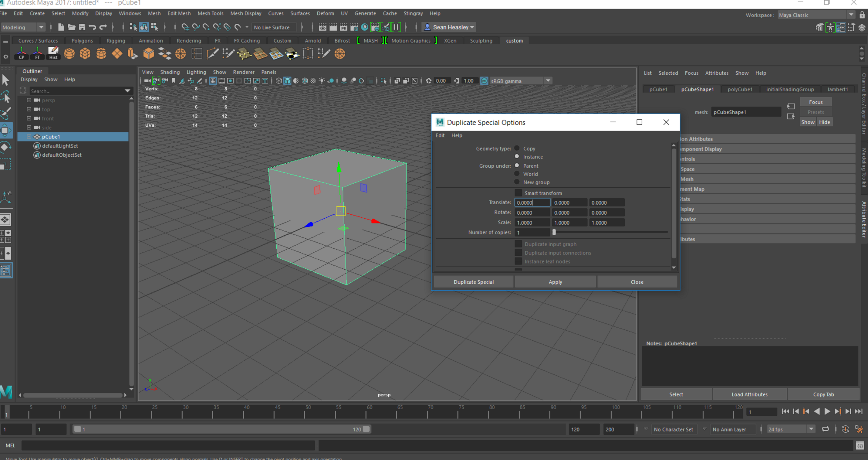This screenshot has width=868, height=460.
Task: Check the Duplicate input graph option
Action: (518, 244)
